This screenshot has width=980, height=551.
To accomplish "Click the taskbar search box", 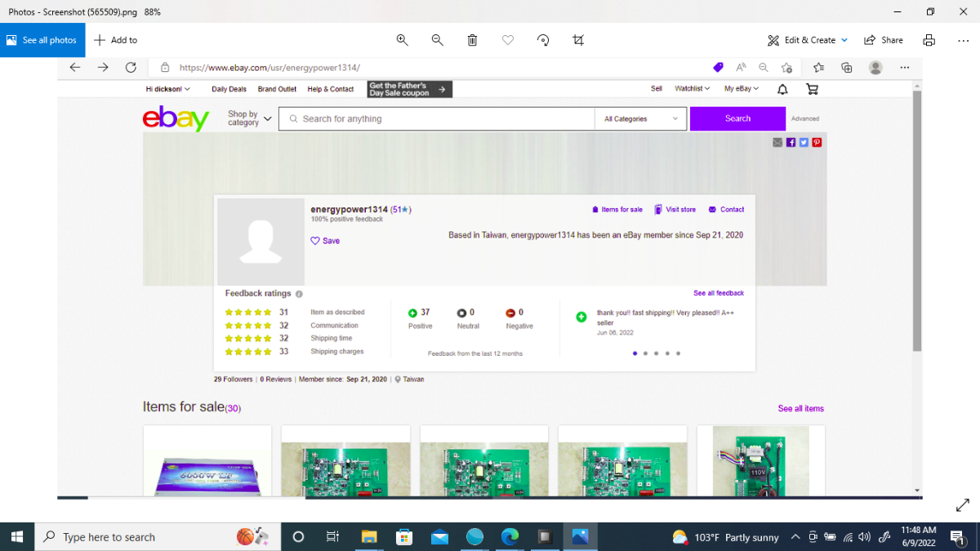I will click(158, 536).
